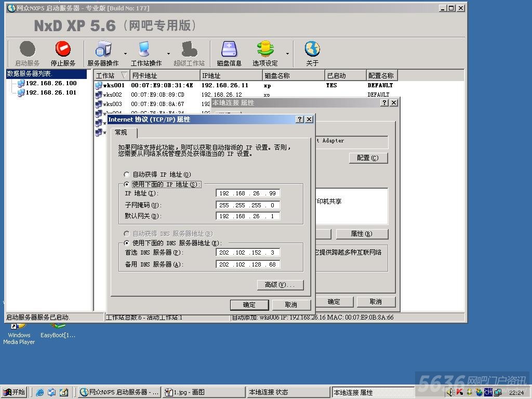Switch to 1.jpg - 画图 taskbar button
Viewport: 532px width, 399px height.
[204, 392]
